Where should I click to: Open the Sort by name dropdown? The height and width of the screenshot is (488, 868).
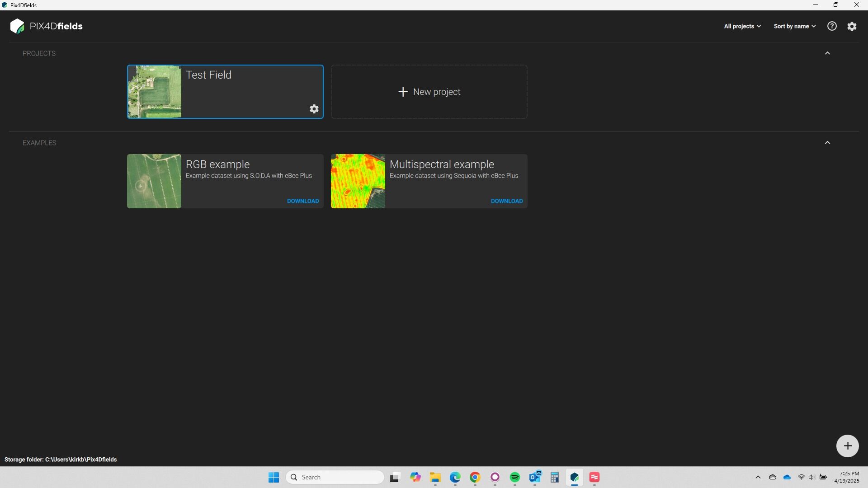coord(794,26)
